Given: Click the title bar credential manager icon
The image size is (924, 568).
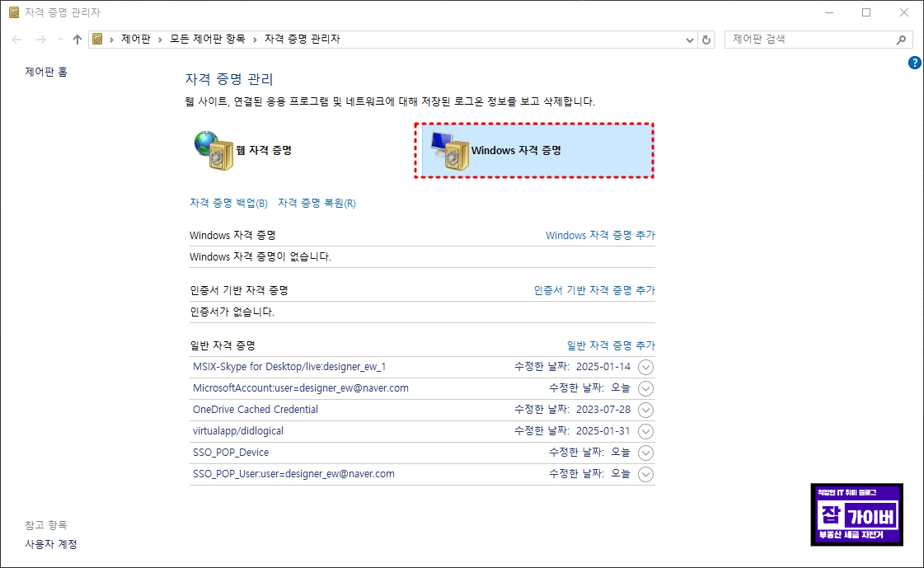Looking at the screenshot, I should 14,12.
